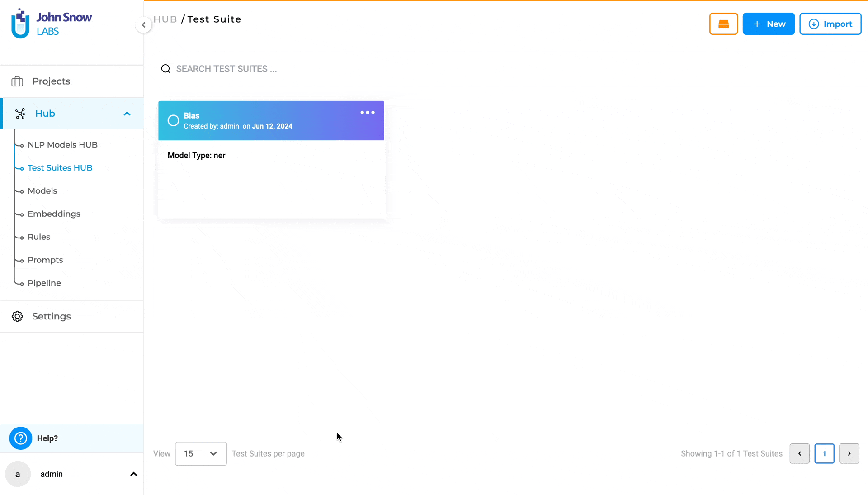Click the Import icon button
This screenshot has width=868, height=495.
tap(813, 24)
